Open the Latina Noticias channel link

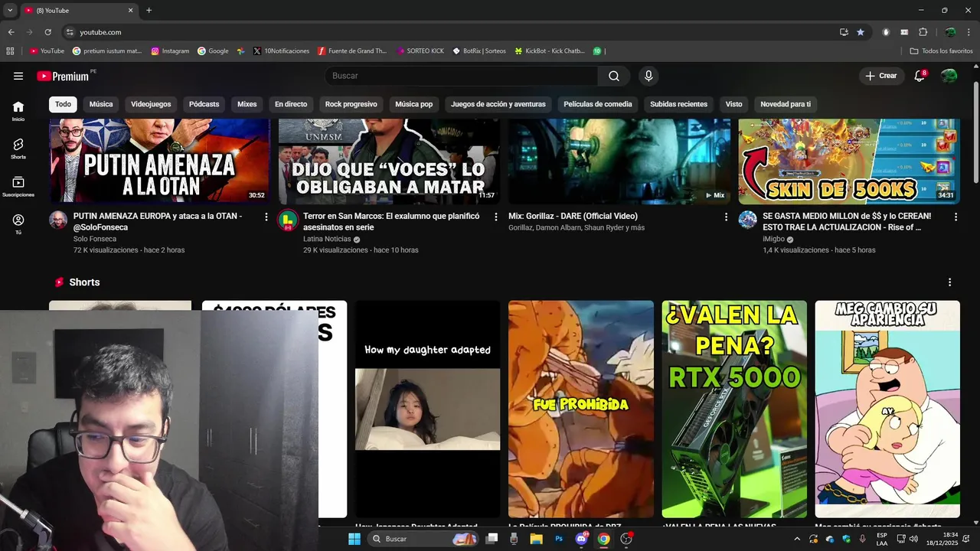(x=327, y=239)
